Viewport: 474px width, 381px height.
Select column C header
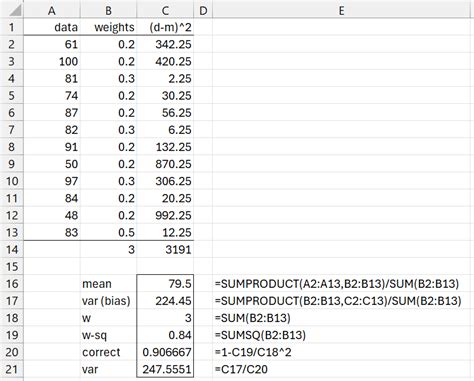pos(165,10)
